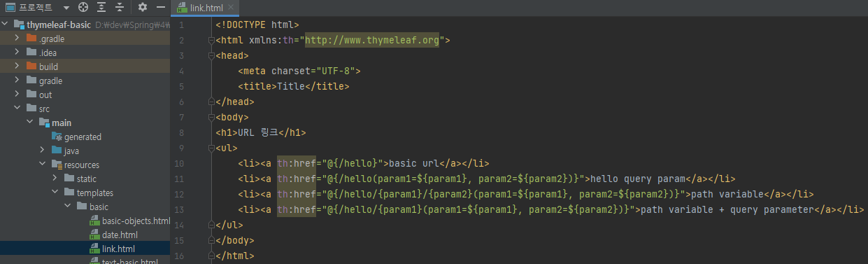
Task: Expand all project tree nodes
Action: [101, 7]
